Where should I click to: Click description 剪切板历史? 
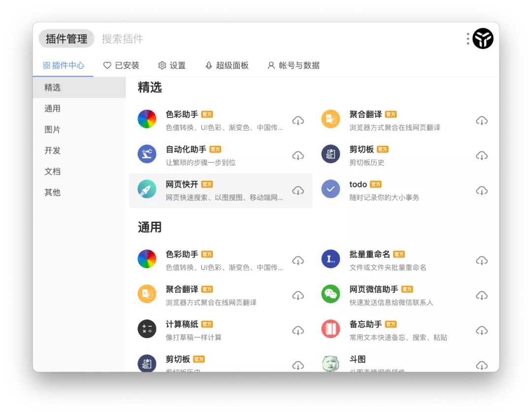click(x=367, y=162)
